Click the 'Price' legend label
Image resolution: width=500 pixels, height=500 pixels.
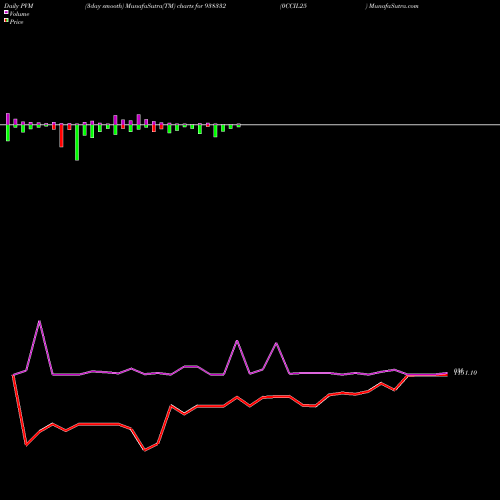tap(16, 22)
